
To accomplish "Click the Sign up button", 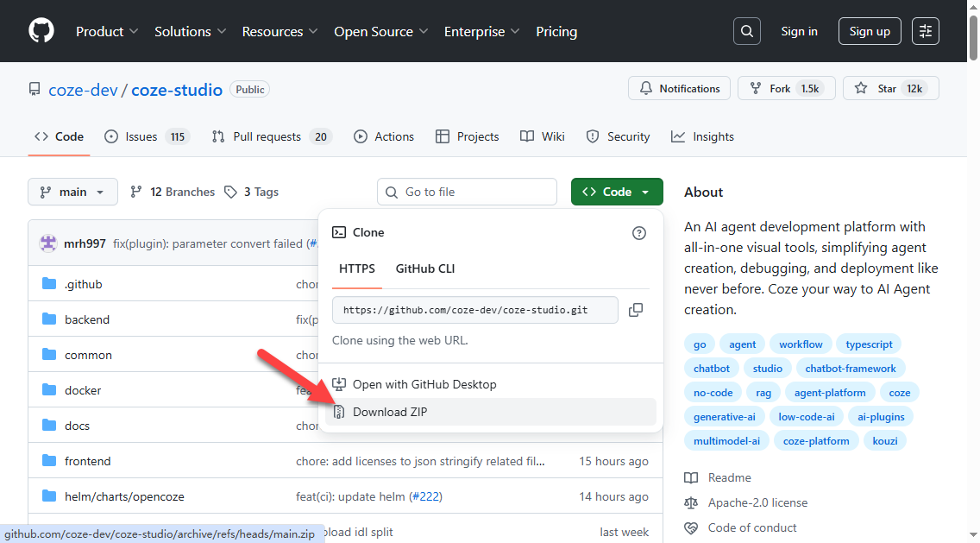I will tap(870, 31).
